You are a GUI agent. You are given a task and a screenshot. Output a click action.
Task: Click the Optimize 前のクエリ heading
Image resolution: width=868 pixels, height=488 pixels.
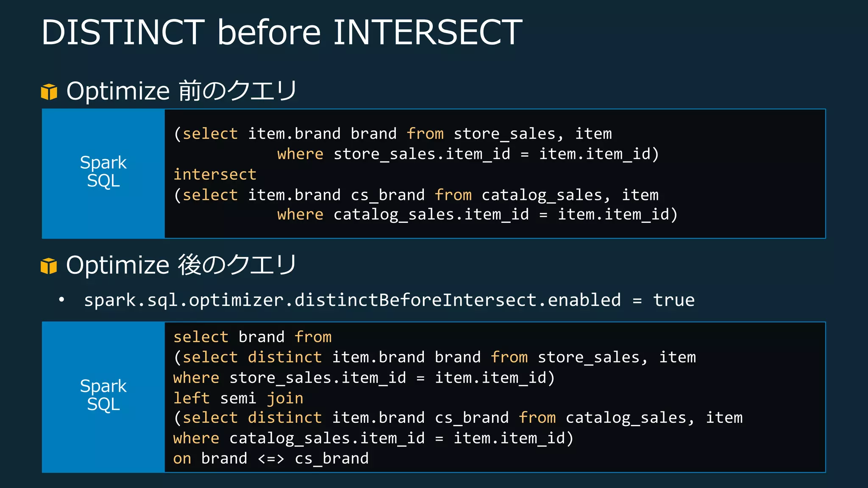tap(181, 91)
